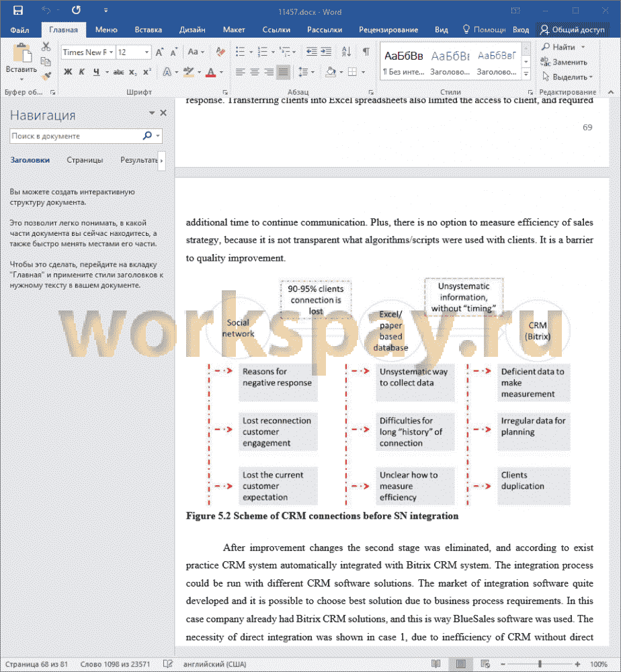Toggle underline with the Ч button
Viewport: 621px width, 672px height.
point(96,72)
